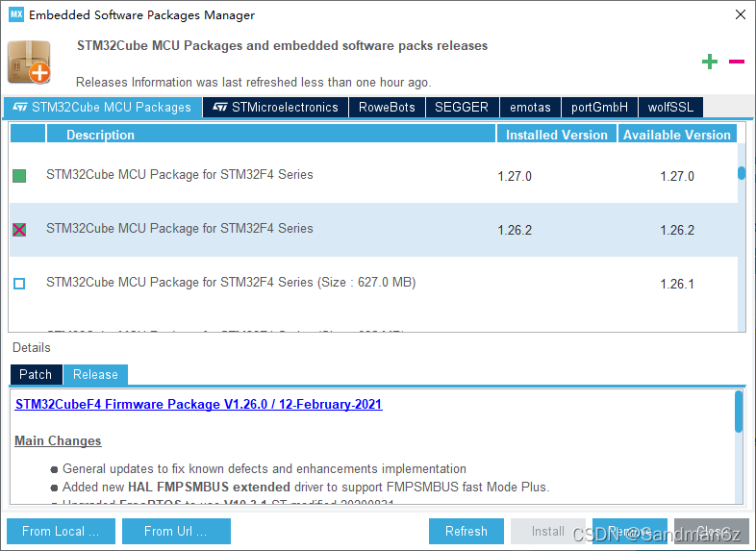Select the STM32F4 Series (Size : 627.0 MB) row

[373, 284]
